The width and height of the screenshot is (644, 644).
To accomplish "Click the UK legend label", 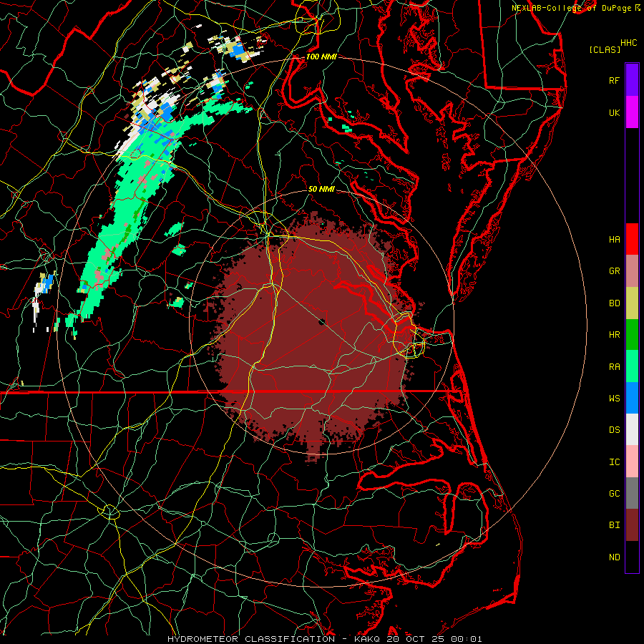I will tap(614, 112).
